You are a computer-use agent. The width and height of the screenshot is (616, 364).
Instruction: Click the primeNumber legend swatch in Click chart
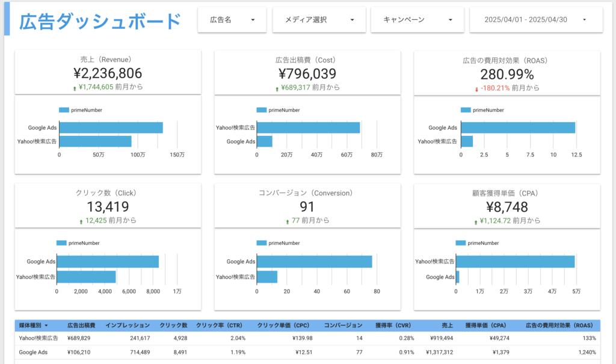pyautogui.click(x=61, y=243)
